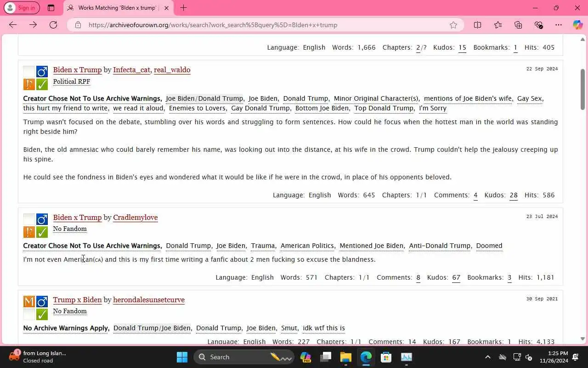This screenshot has height=368, width=588.
Task: Open Political RPF fandom link
Action: [x=71, y=81]
